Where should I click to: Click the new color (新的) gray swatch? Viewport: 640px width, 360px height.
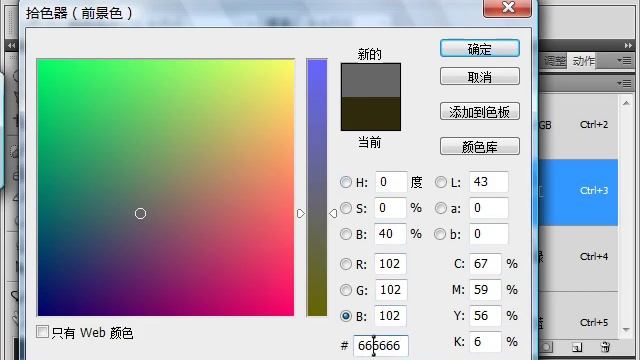point(371,80)
